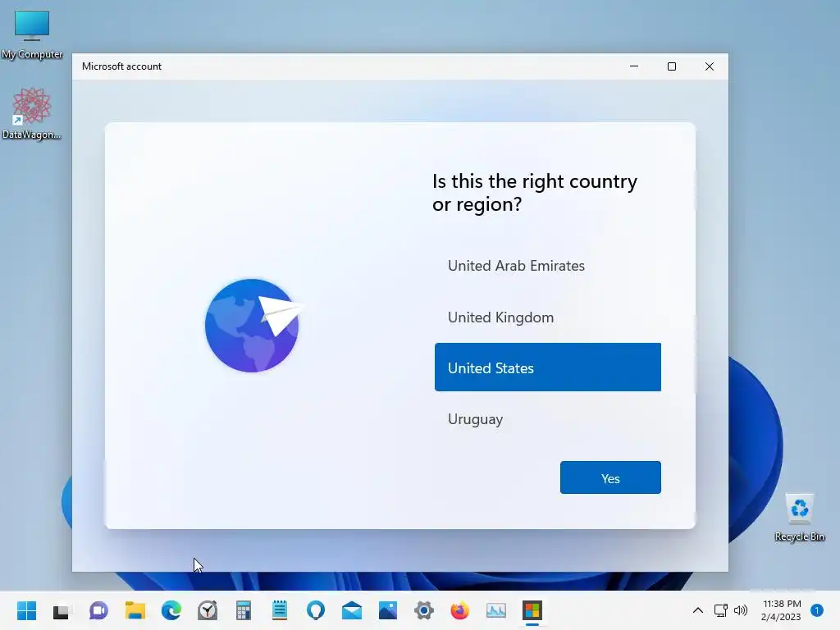Open the Clock app in the taskbar

pyautogui.click(x=208, y=610)
